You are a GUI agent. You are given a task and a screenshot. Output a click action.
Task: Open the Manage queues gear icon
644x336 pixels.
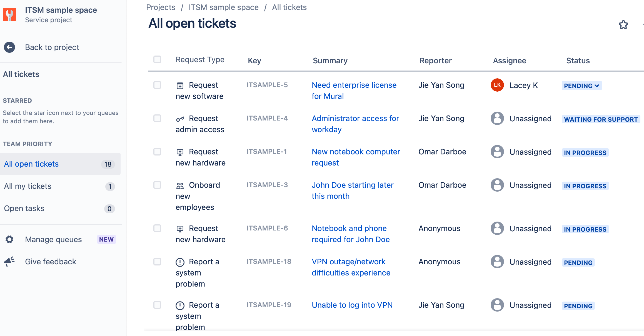coord(9,239)
